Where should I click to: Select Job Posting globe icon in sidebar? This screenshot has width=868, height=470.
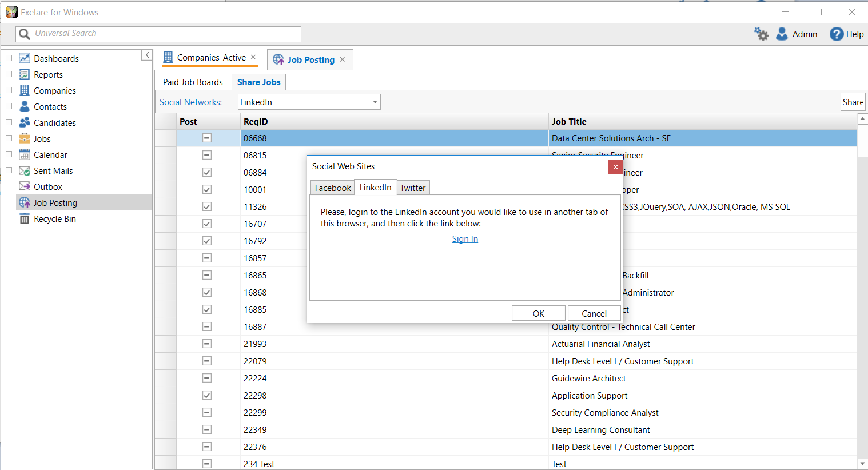(x=25, y=202)
